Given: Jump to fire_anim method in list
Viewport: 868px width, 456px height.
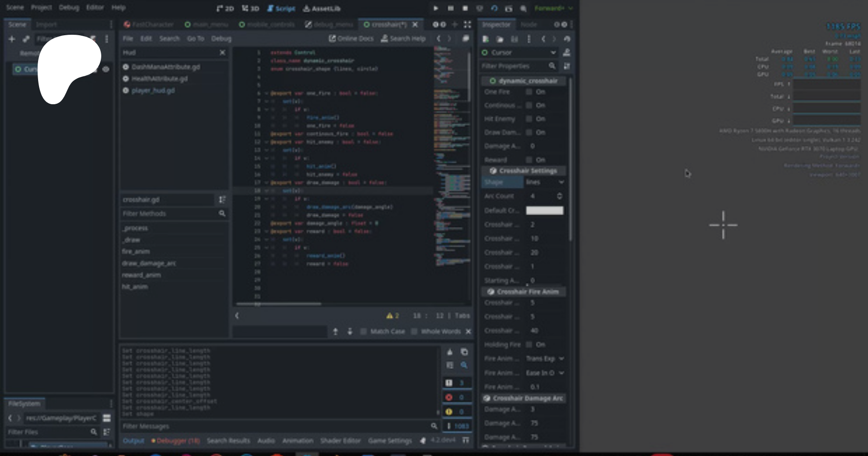Looking at the screenshot, I should point(136,251).
